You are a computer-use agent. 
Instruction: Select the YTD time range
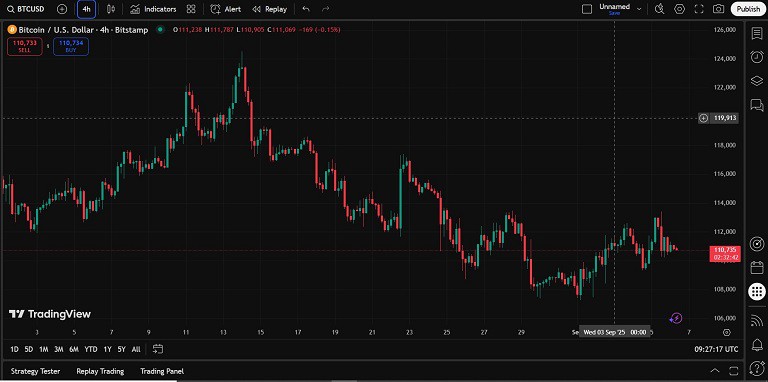(x=91, y=349)
